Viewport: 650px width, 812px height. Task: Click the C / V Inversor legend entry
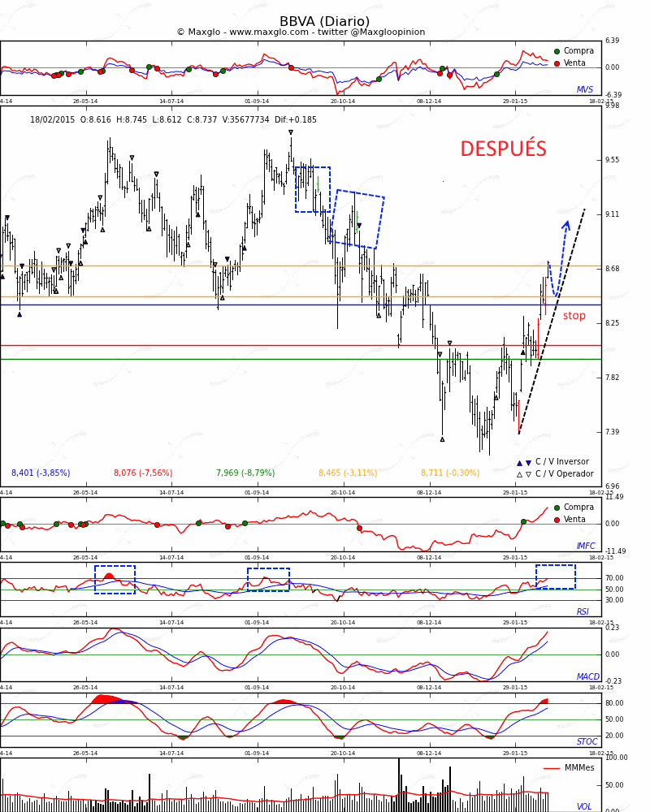562,462
